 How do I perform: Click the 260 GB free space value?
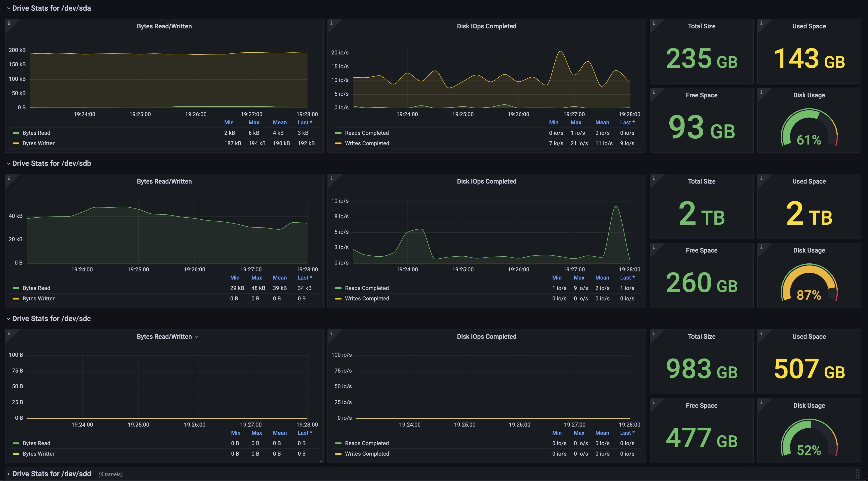coord(702,282)
